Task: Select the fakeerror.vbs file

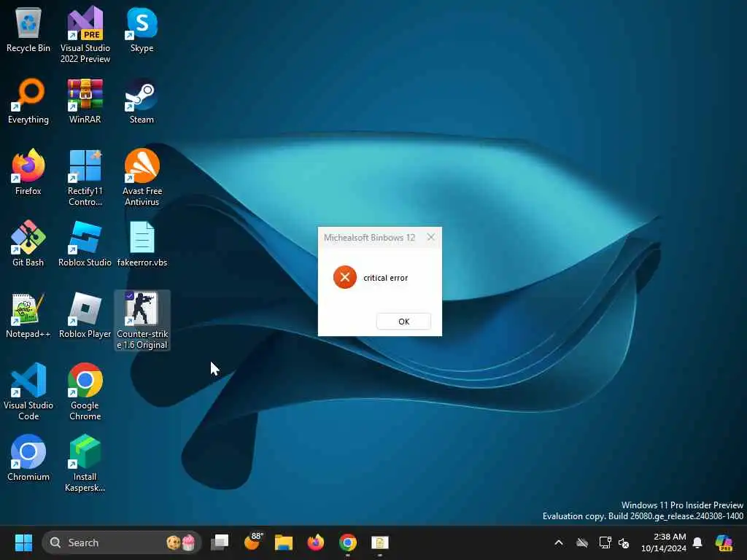Action: [142, 244]
